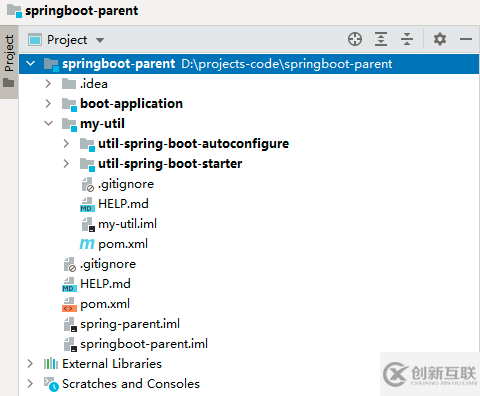This screenshot has width=480, height=396.
Task: Click util-spring-boot-autoconfigure module icon
Action: point(87,145)
